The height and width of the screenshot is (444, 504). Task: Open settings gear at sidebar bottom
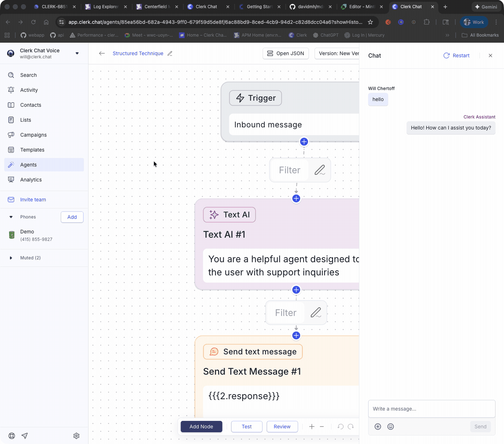[76, 436]
